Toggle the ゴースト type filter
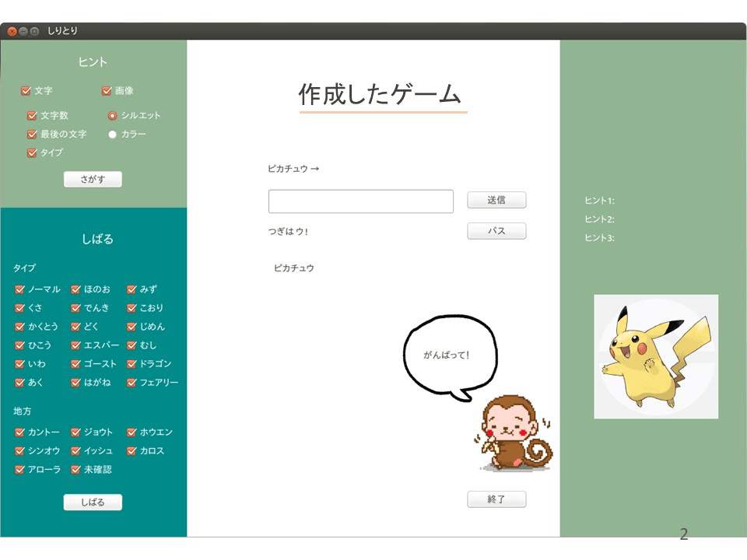Viewport: 747px width, 560px height. (x=75, y=364)
